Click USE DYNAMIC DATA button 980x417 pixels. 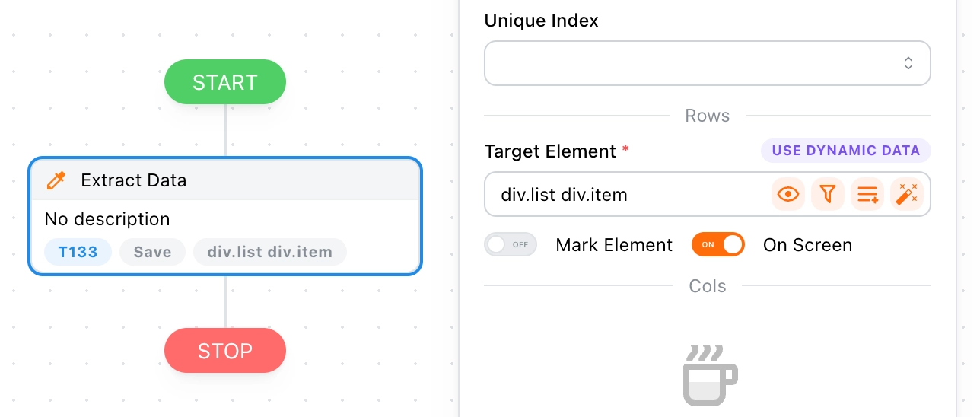(x=846, y=151)
